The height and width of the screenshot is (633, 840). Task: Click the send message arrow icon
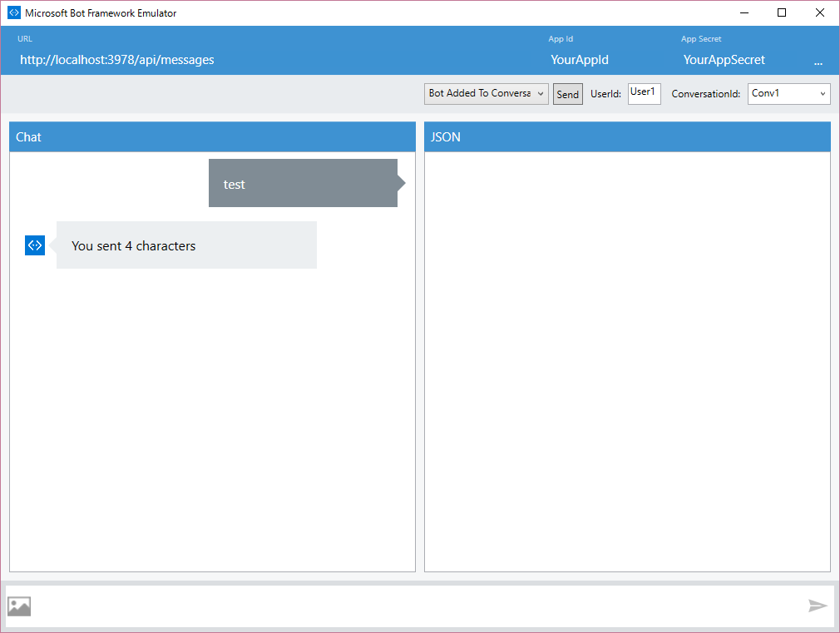point(818,606)
